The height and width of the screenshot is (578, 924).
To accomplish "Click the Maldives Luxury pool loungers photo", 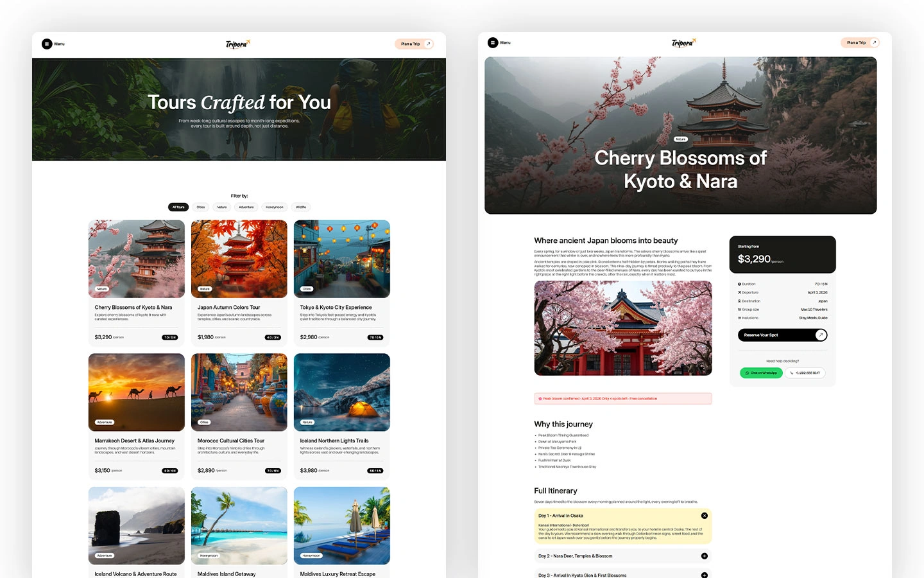I will (x=342, y=525).
